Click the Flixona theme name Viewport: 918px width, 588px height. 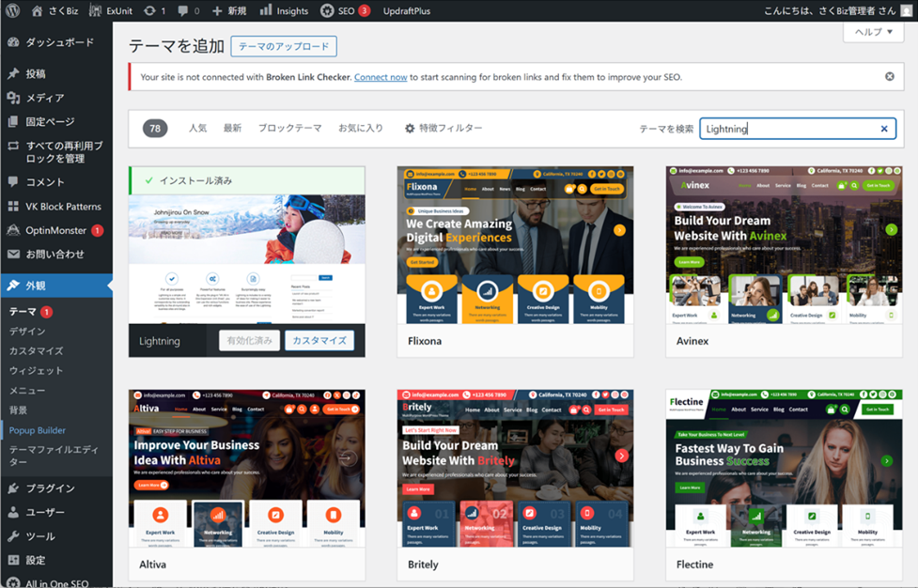(x=425, y=341)
